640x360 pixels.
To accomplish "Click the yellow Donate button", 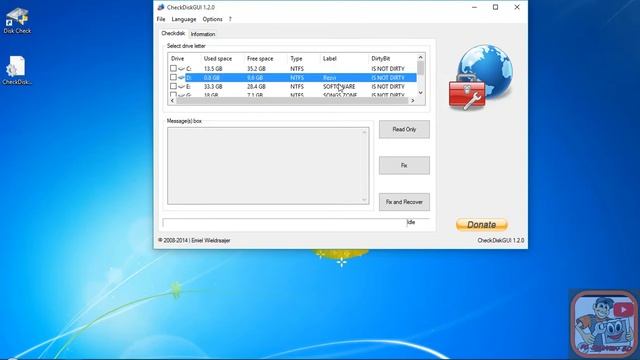I will [482, 224].
